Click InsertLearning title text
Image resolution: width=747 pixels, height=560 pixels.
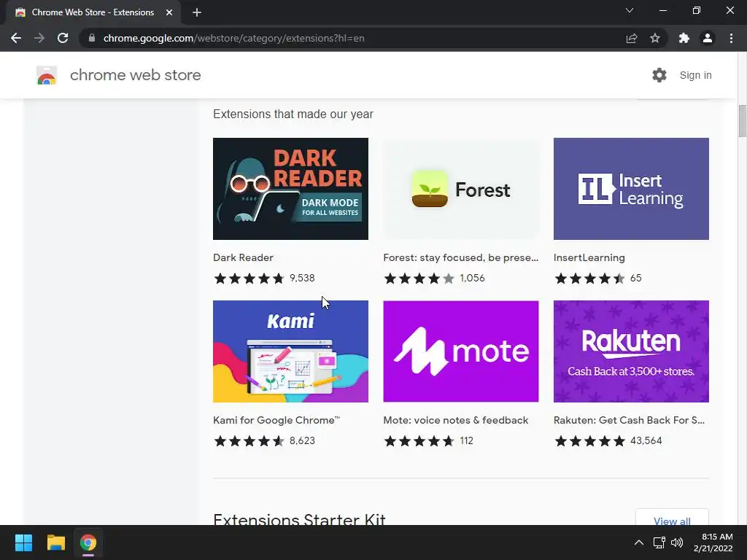tap(589, 257)
